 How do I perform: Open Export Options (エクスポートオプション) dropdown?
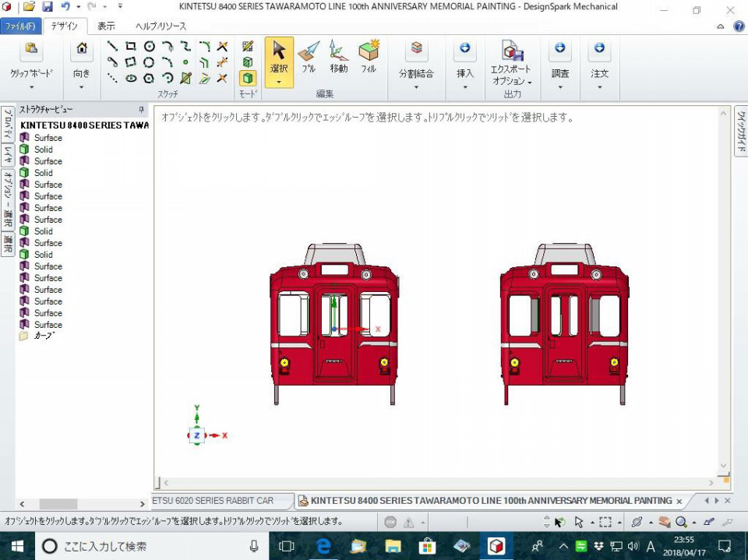click(x=530, y=83)
